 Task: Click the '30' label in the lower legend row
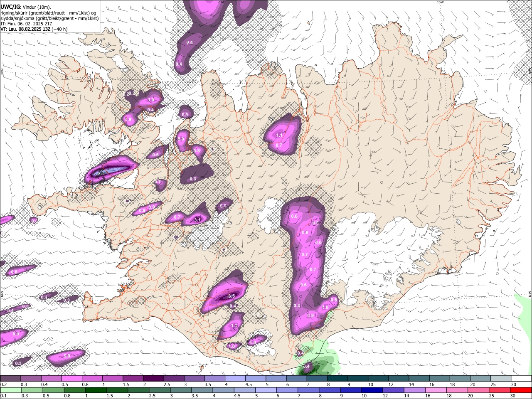point(514,396)
